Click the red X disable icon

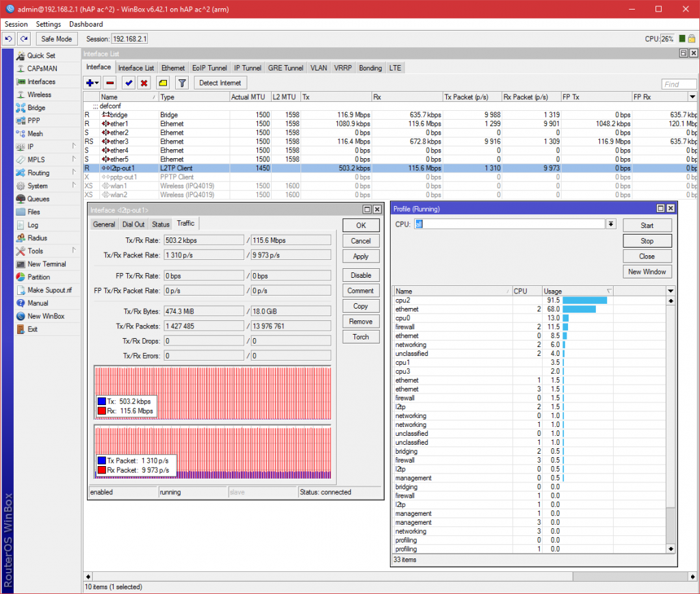[x=144, y=83]
